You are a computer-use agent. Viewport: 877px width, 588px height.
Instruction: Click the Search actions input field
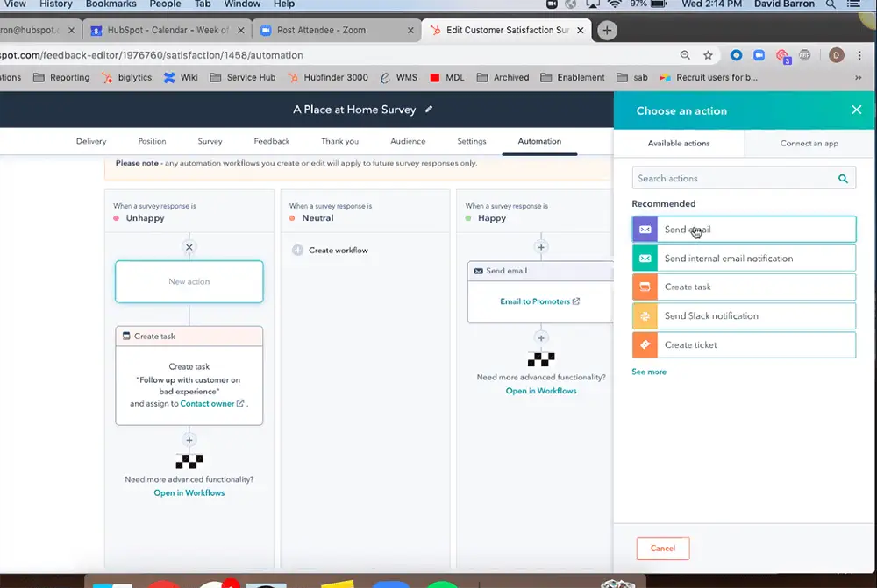click(x=732, y=179)
